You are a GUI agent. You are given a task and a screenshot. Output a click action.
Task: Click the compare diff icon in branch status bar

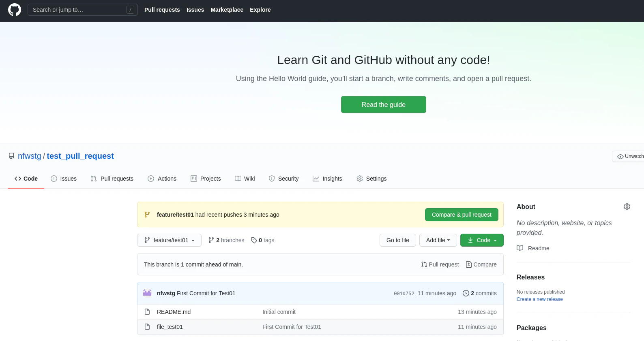point(469,264)
